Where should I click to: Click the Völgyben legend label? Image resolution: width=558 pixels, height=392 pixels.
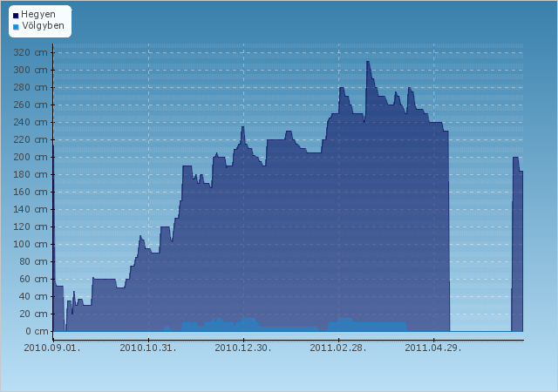43,25
